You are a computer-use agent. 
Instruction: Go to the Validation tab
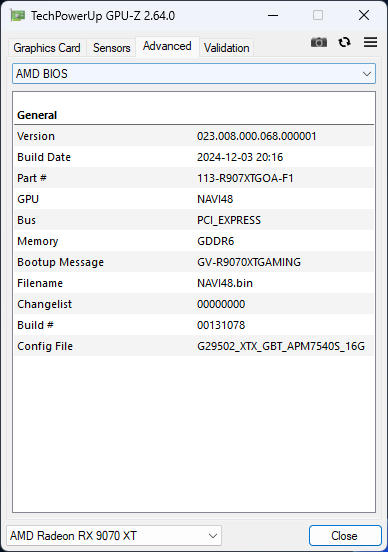click(x=226, y=48)
